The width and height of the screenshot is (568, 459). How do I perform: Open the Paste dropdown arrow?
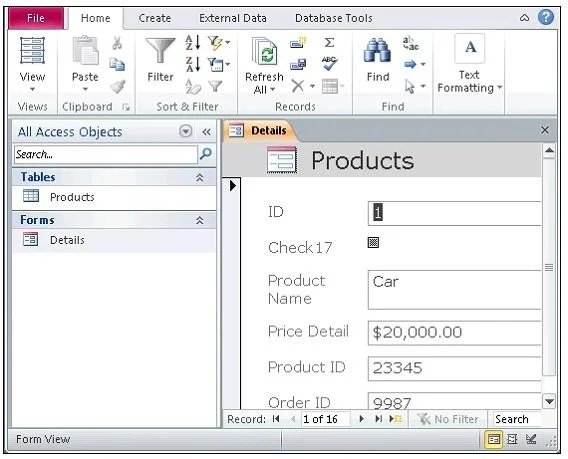[x=85, y=89]
